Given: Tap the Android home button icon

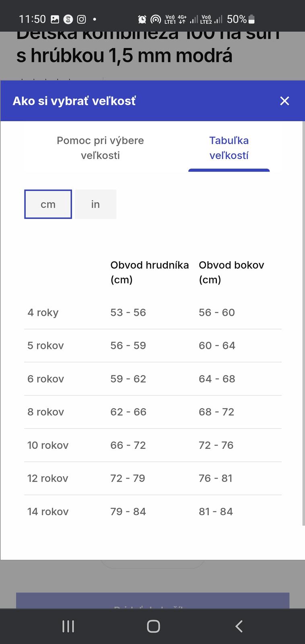Looking at the screenshot, I should (x=153, y=626).
